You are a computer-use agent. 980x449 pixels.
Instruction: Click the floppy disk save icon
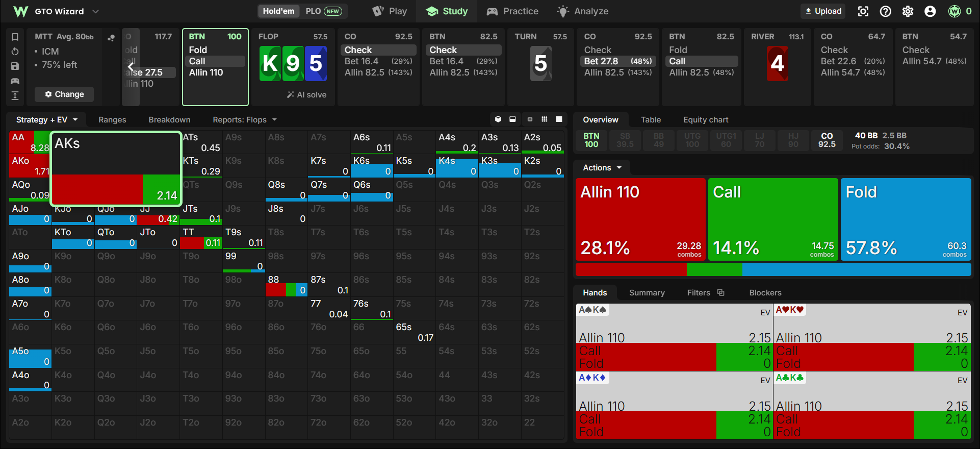[x=15, y=66]
